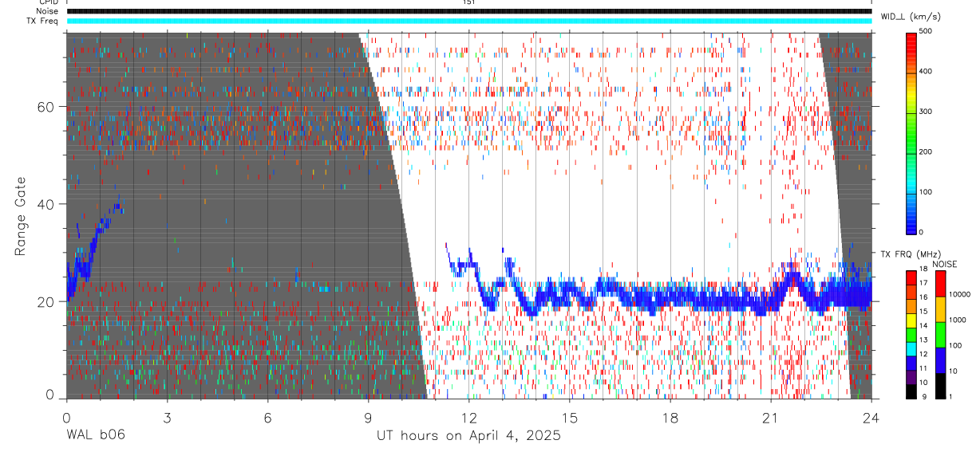Screen dimensions: 980x452
Task: Click the '14' TX frequency label
Action: point(923,326)
